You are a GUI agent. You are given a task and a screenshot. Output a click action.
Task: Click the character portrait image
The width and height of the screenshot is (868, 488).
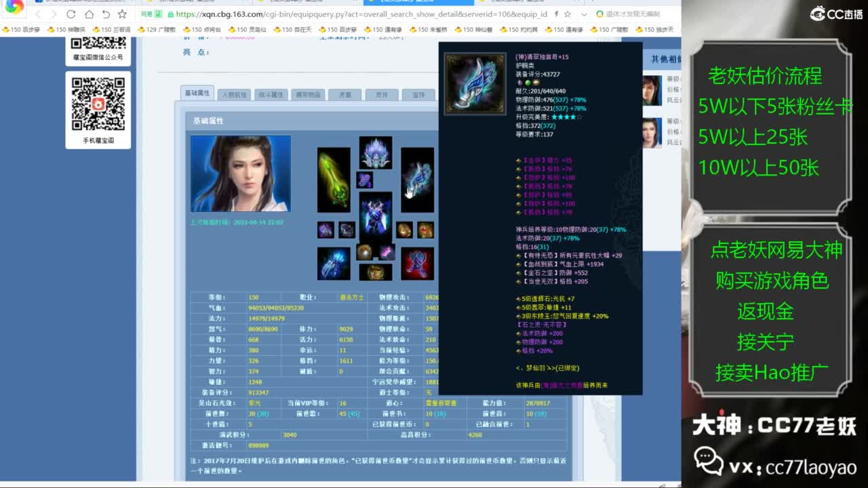coord(241,174)
